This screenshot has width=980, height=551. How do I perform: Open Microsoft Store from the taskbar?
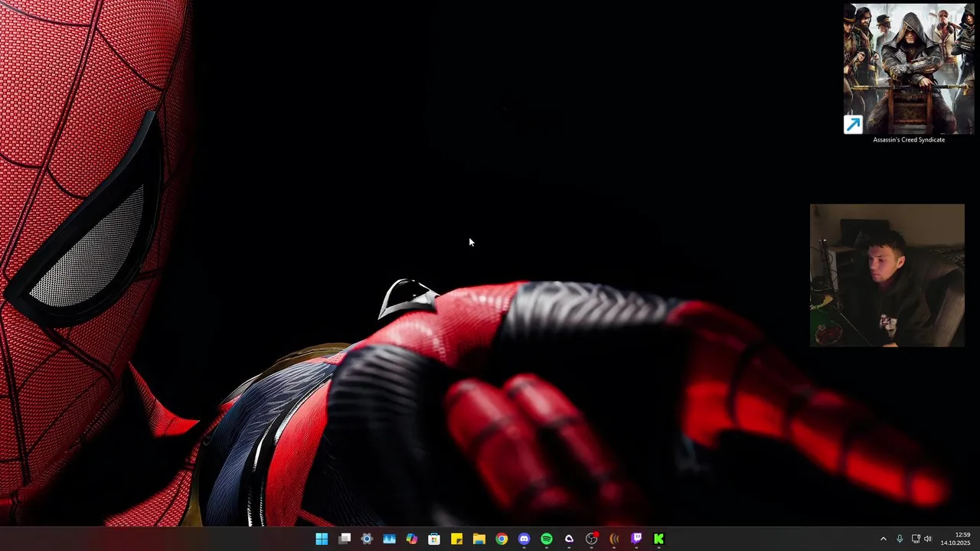click(434, 539)
